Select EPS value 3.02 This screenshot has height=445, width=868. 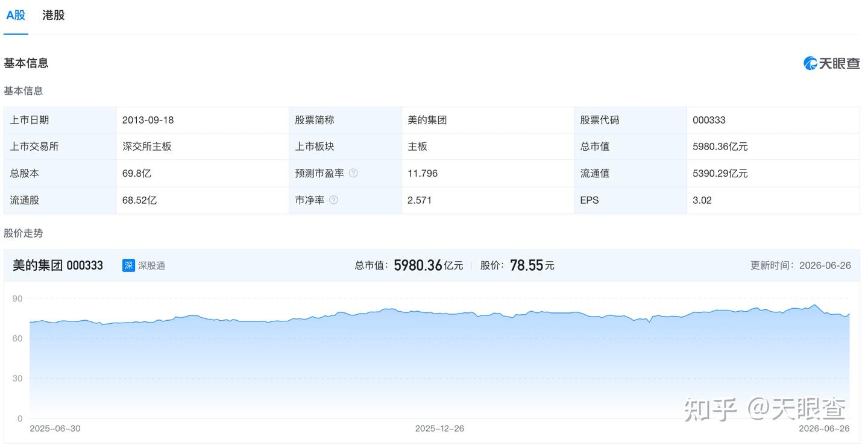click(x=702, y=200)
